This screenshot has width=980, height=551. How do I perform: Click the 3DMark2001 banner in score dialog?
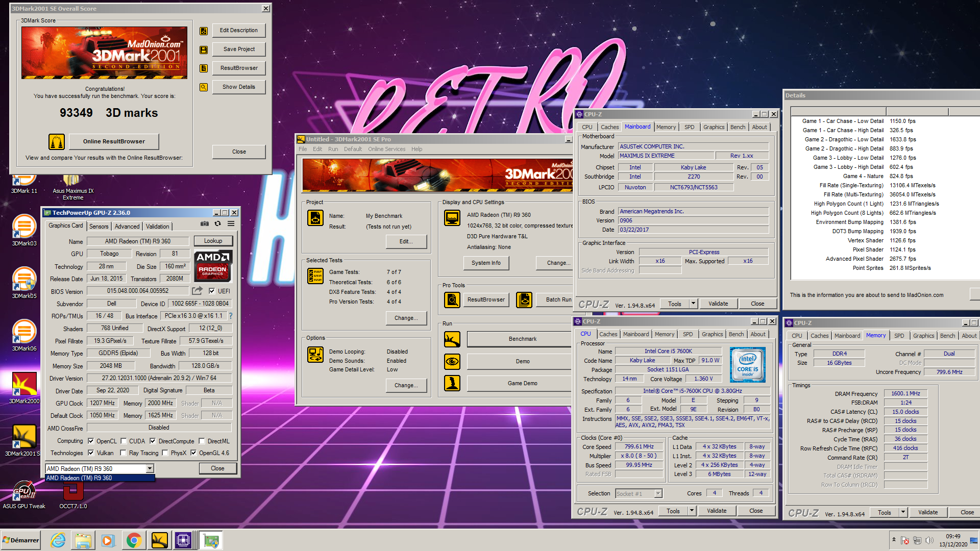tap(105, 53)
